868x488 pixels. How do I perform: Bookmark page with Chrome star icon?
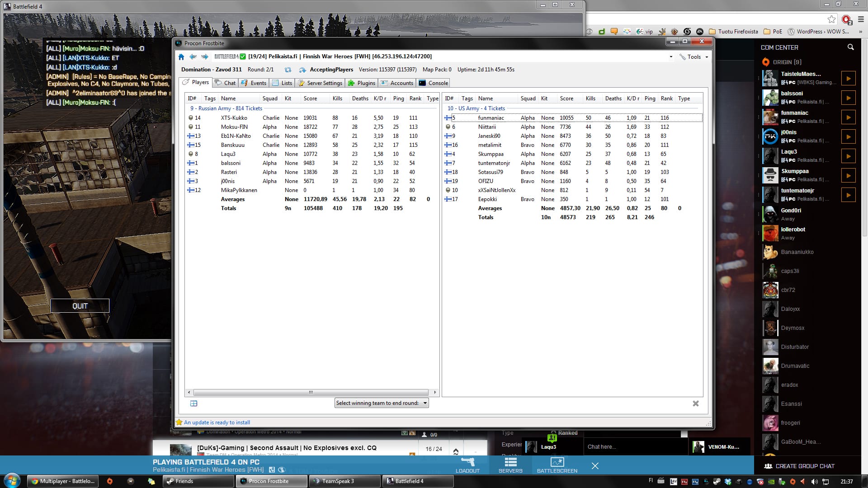coord(832,19)
